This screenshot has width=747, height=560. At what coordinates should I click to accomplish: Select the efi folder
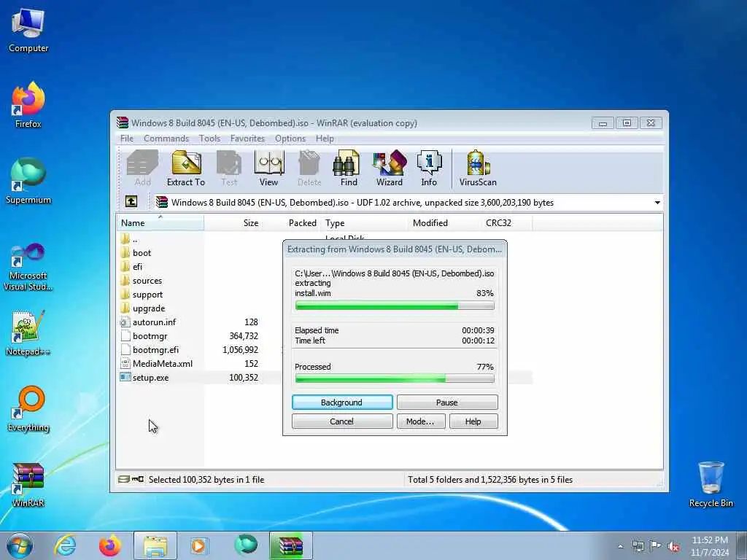point(137,267)
